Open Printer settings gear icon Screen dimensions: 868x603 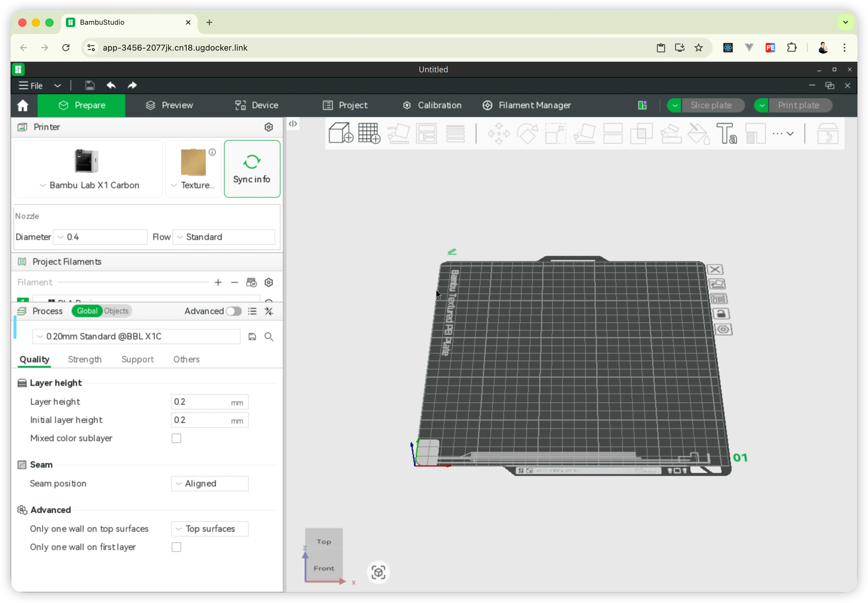268,127
